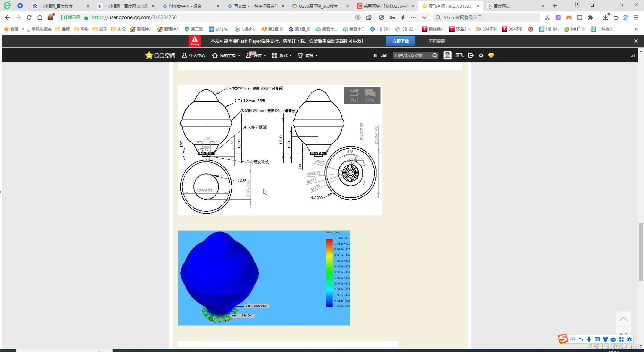Screen dimensions: 644x352
Task: Open a new browser tab with plus
Action: (x=555, y=6)
